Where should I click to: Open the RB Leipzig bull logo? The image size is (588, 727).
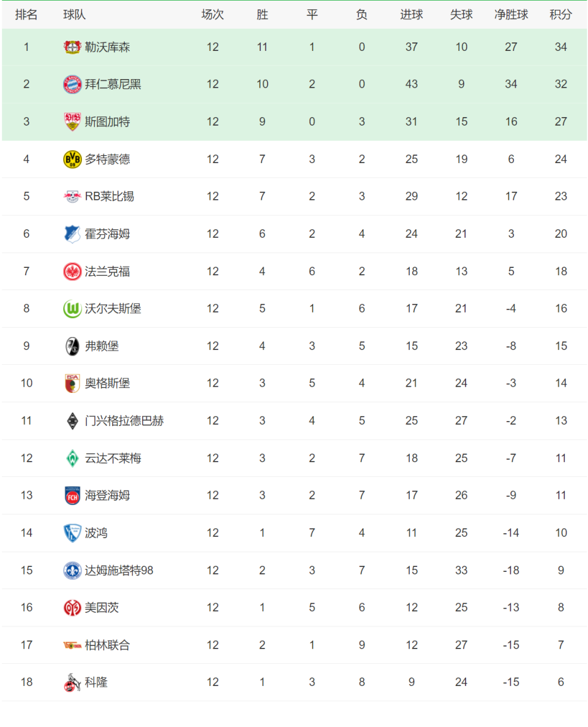point(72,197)
